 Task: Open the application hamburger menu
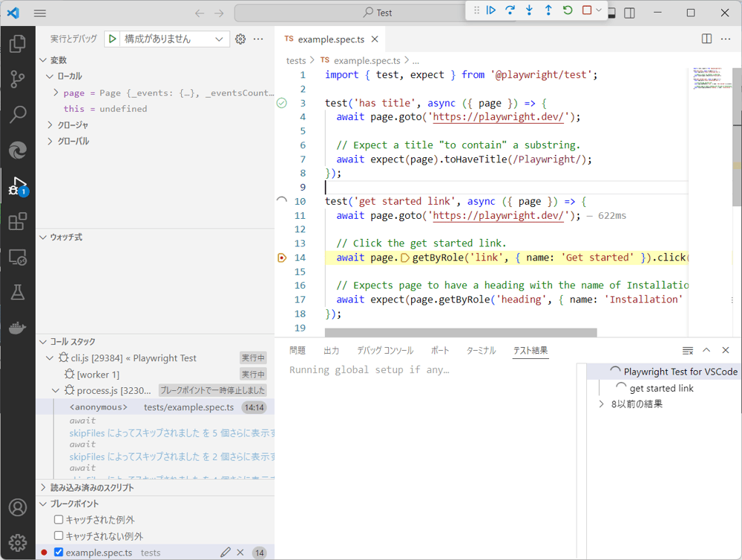coord(40,13)
